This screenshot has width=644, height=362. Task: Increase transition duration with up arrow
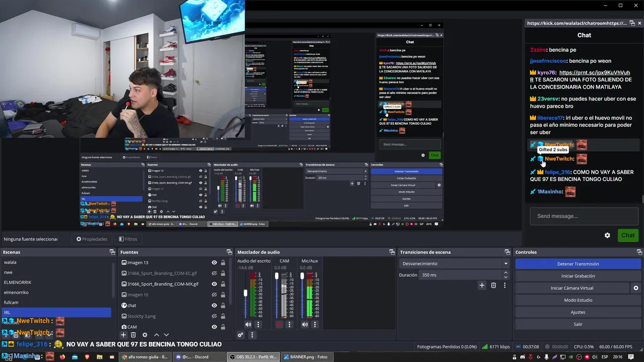click(x=506, y=273)
